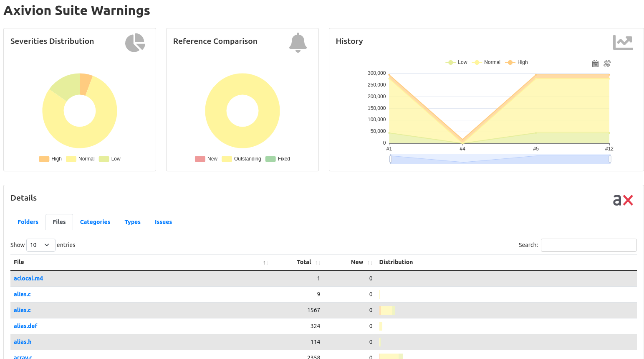Sort table by Total column arrows
Viewport: 644px width, 359px height.
[x=318, y=263]
